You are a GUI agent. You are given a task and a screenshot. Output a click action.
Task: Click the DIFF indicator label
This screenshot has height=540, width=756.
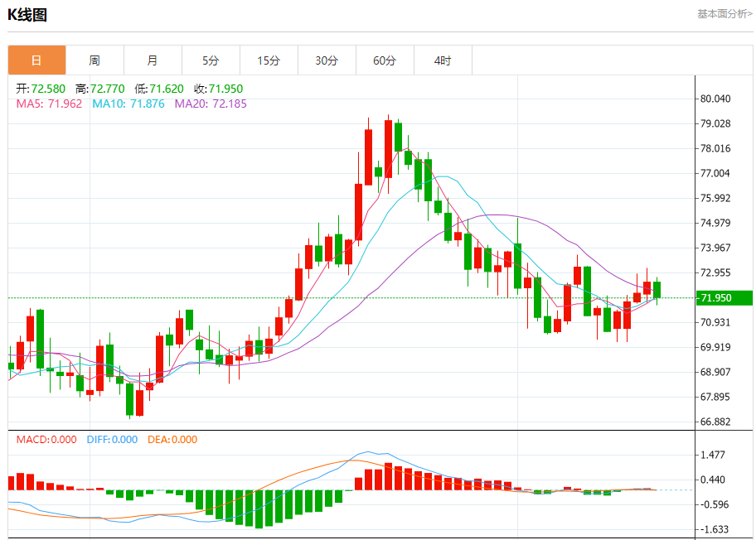click(x=112, y=440)
